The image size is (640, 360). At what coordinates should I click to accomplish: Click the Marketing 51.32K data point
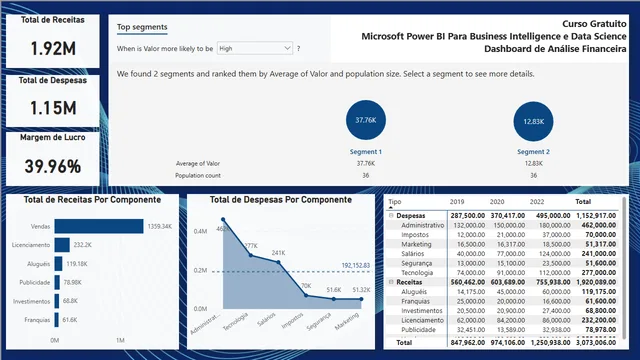(362, 299)
